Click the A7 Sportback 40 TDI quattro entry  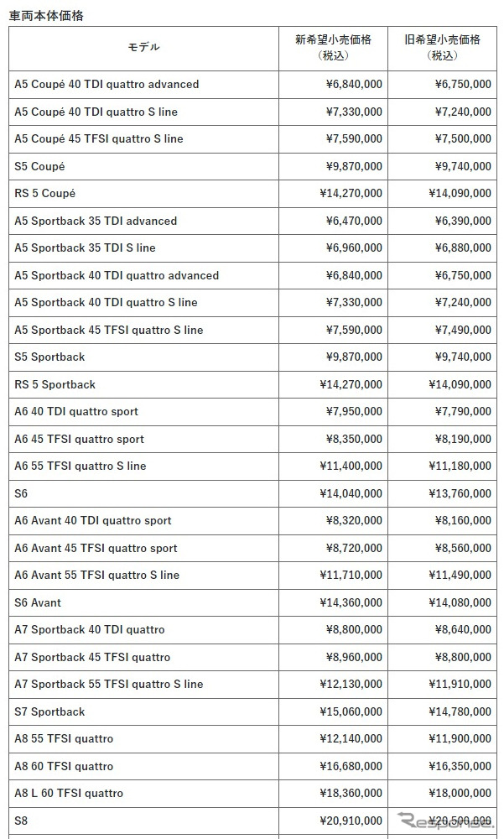tap(90, 629)
